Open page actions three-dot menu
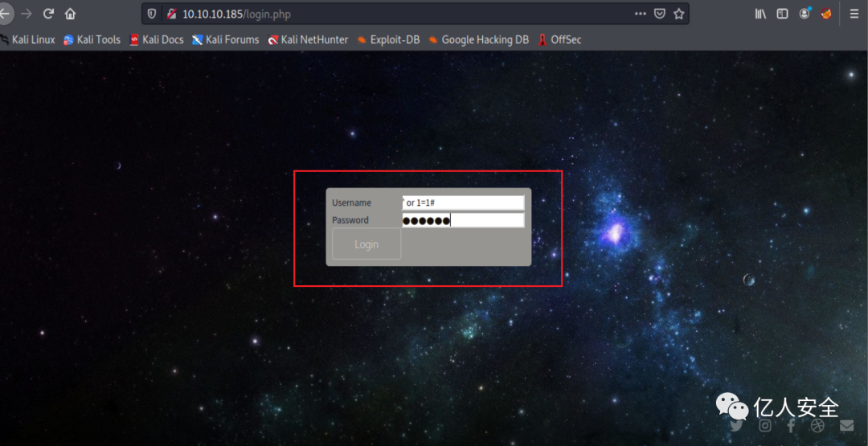The image size is (868, 446). pyautogui.click(x=641, y=14)
